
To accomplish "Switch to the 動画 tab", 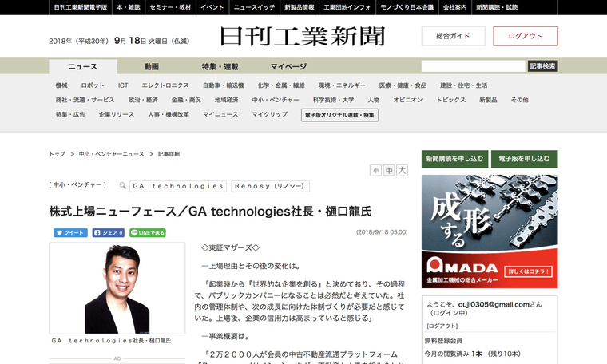I will pos(151,66).
